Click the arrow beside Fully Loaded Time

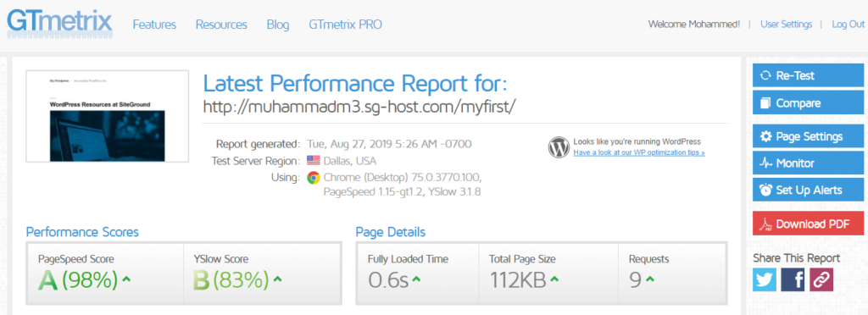coord(416,279)
